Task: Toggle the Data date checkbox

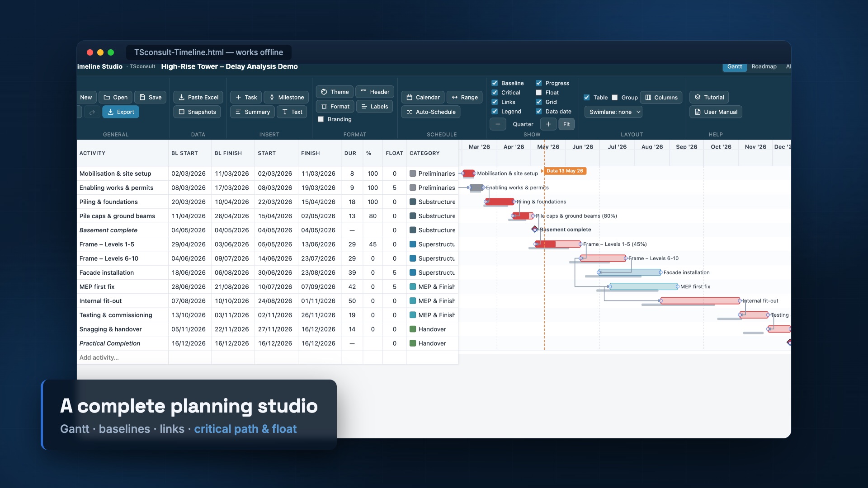Action: [x=539, y=112]
